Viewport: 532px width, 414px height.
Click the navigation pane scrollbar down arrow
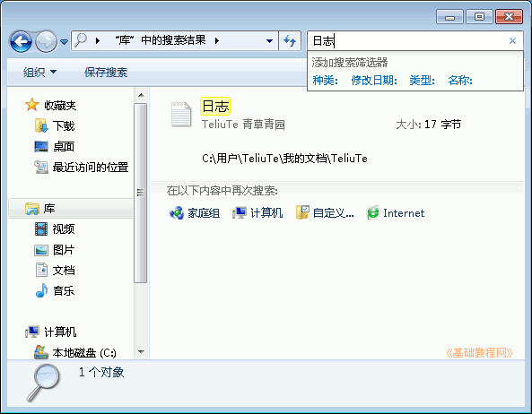point(141,352)
